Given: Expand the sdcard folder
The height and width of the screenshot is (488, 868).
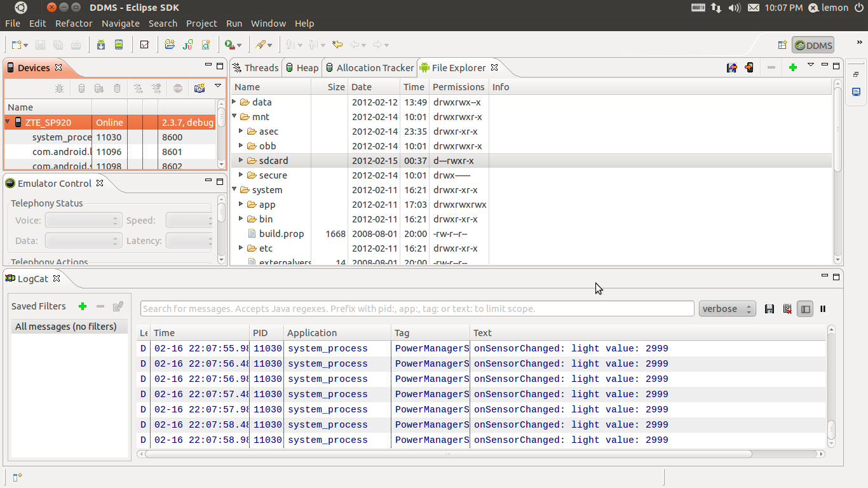Looking at the screenshot, I should tap(241, 160).
